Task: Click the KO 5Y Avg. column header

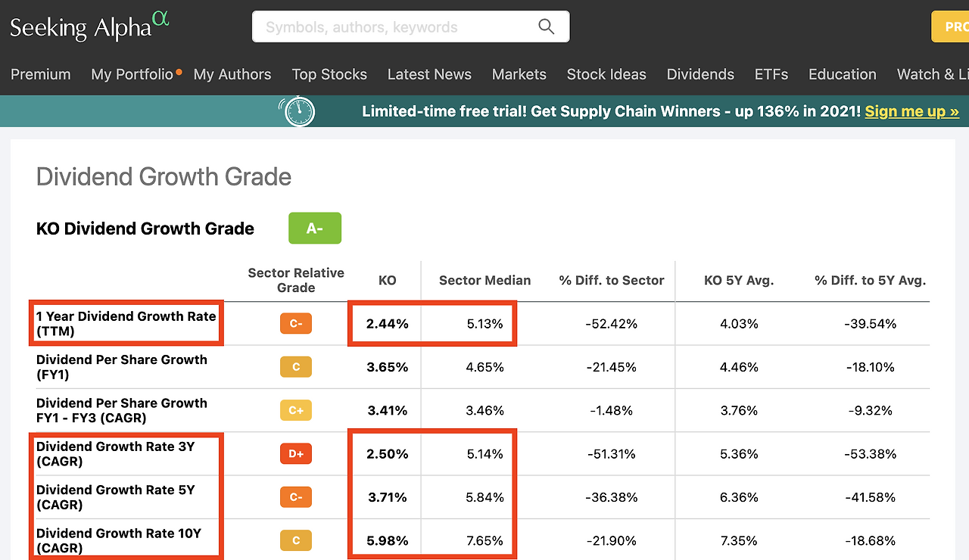Action: tap(739, 280)
